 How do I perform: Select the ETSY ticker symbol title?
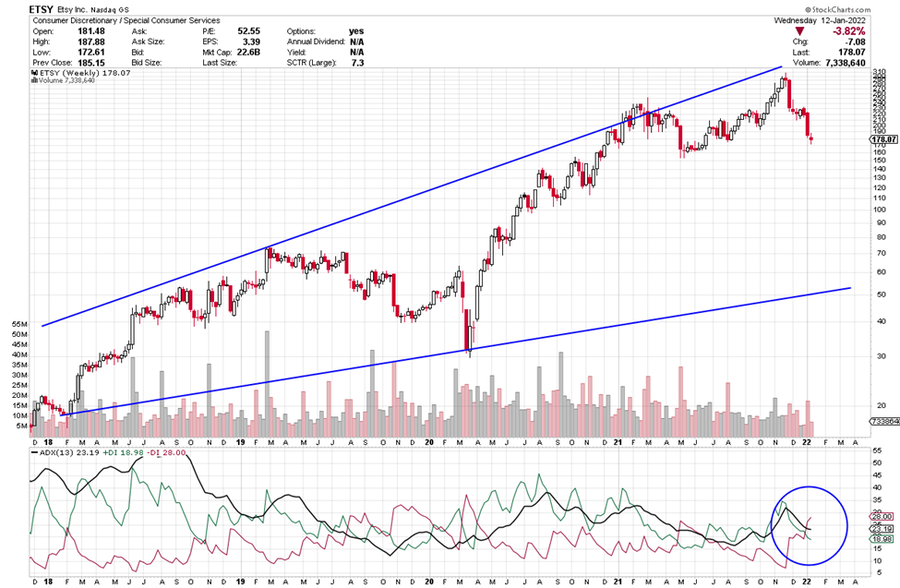[x=42, y=9]
